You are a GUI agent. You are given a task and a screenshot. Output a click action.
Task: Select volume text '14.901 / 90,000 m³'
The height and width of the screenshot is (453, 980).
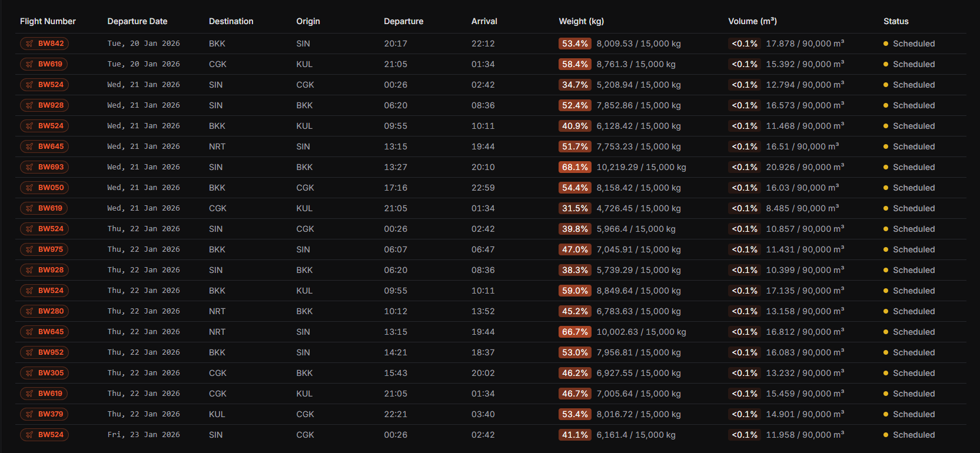(x=805, y=414)
